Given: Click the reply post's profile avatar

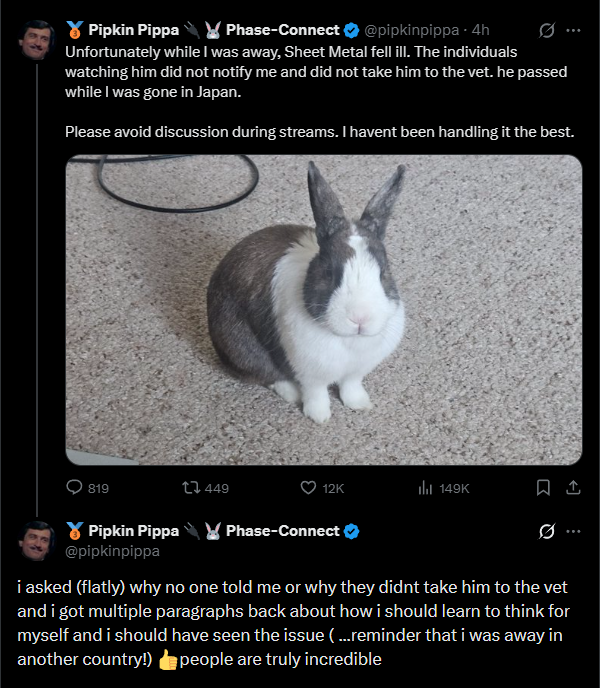Looking at the screenshot, I should pyautogui.click(x=36, y=541).
